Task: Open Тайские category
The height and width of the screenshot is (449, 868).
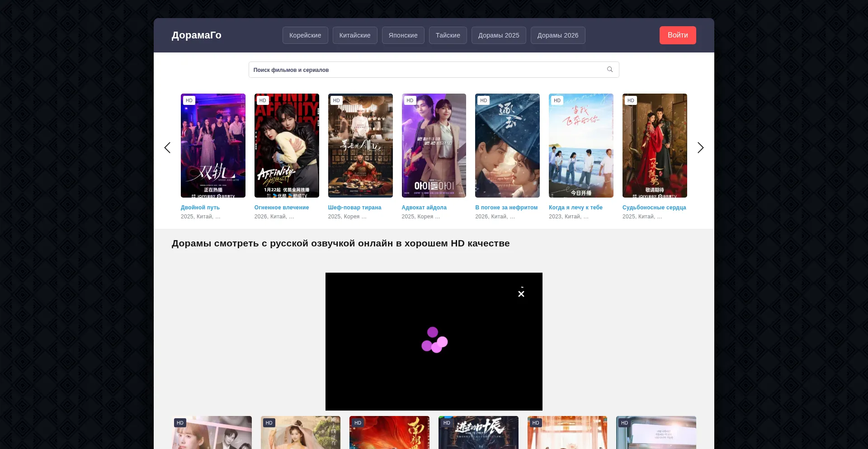Action: coord(448,35)
